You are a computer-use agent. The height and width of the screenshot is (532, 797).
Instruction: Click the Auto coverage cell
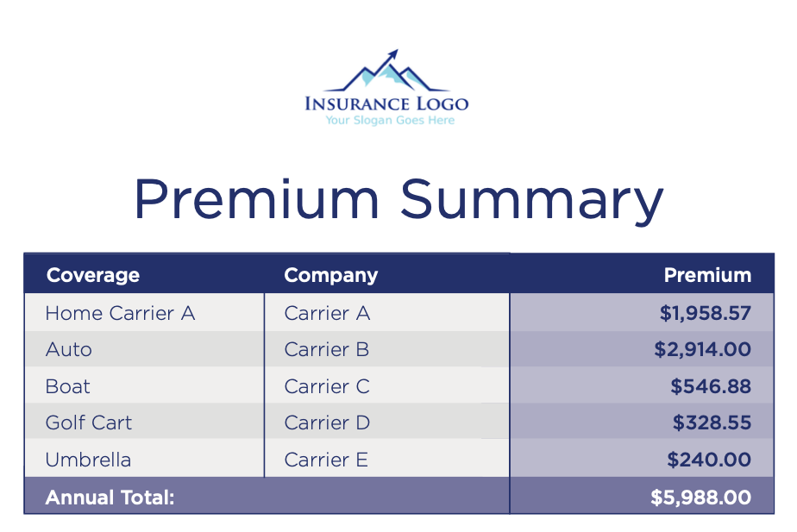[x=69, y=349]
